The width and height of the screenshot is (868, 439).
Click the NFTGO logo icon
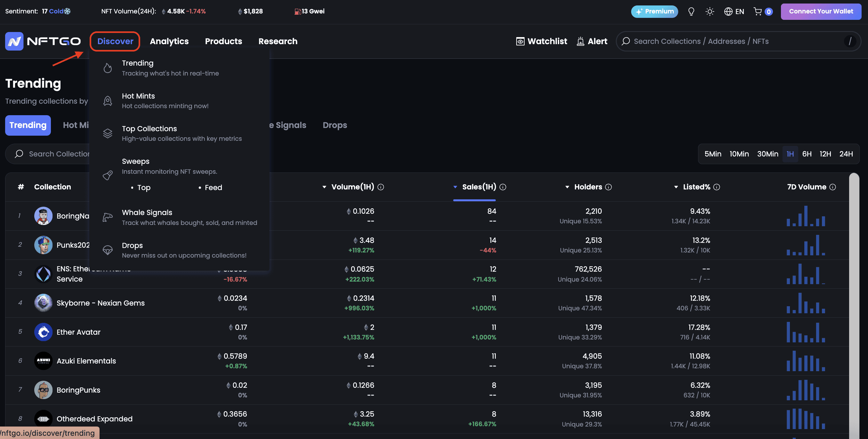(14, 41)
